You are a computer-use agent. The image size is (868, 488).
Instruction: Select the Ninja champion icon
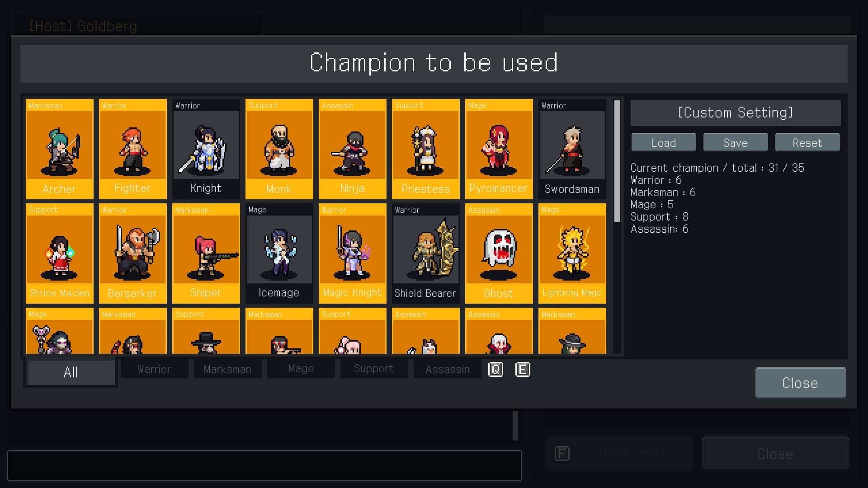(x=352, y=148)
